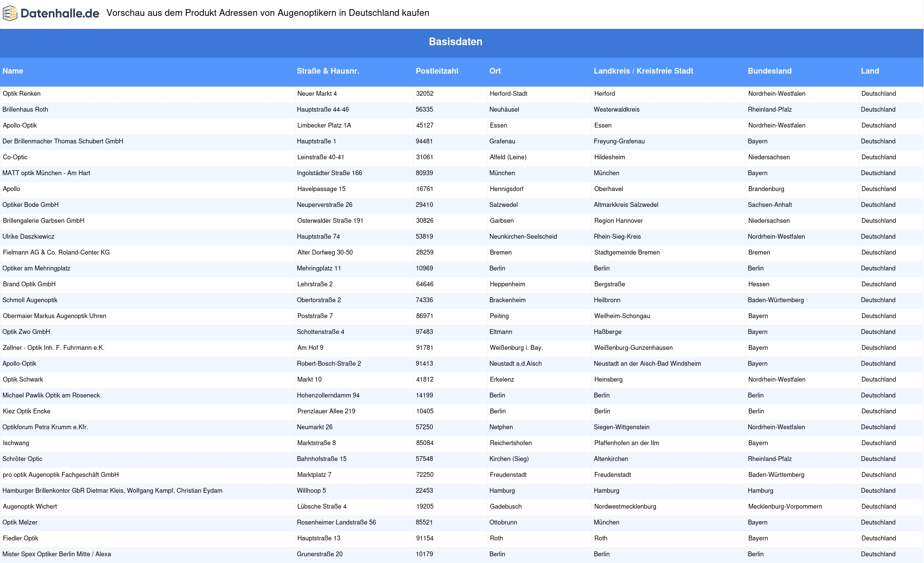924x563 pixels.
Task: Select the Landkreis / Kreisfreie Stadt header
Action: pos(643,71)
